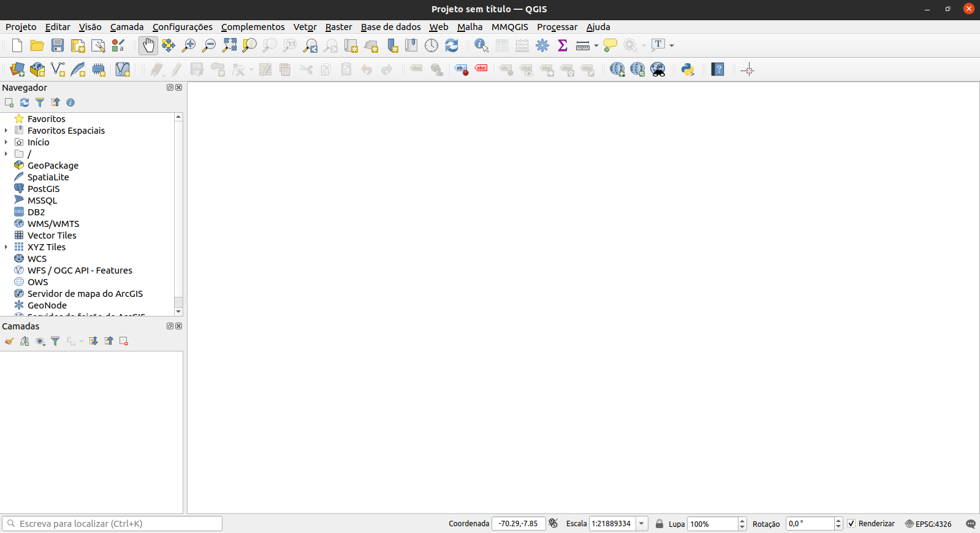Screen dimensions: 980x533
Task: Select the Identify Features tool
Action: point(482,45)
